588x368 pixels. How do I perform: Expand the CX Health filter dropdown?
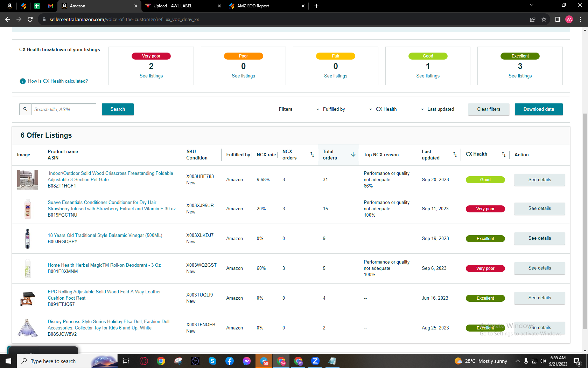[383, 109]
